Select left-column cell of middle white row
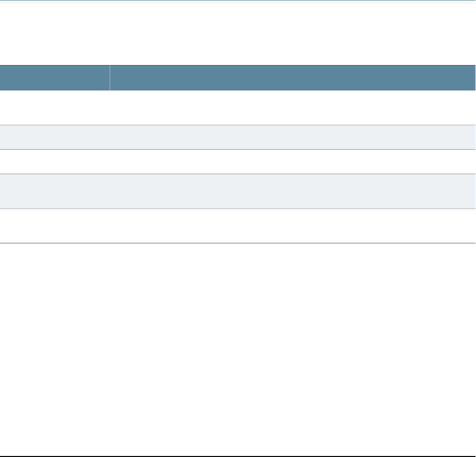Screen dimensions: 476x457 pos(55,162)
